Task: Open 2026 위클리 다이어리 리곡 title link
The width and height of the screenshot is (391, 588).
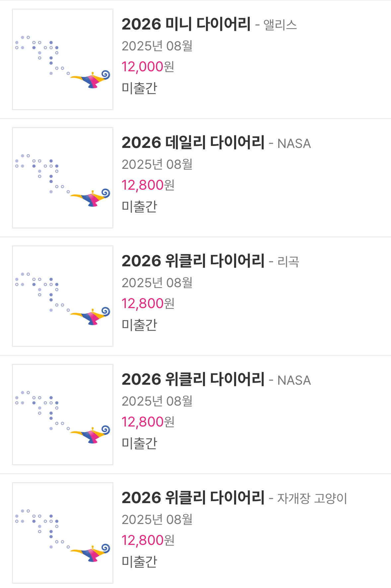Action: tap(193, 261)
